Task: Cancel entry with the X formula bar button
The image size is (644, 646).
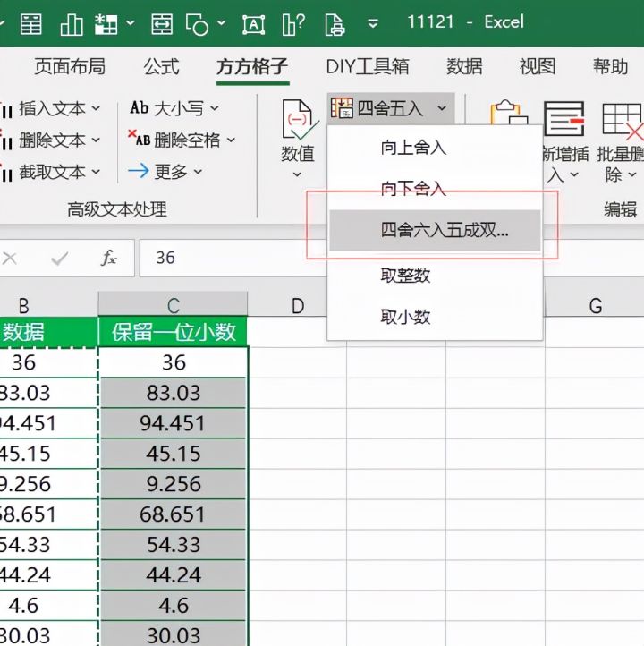Action: click(10, 259)
